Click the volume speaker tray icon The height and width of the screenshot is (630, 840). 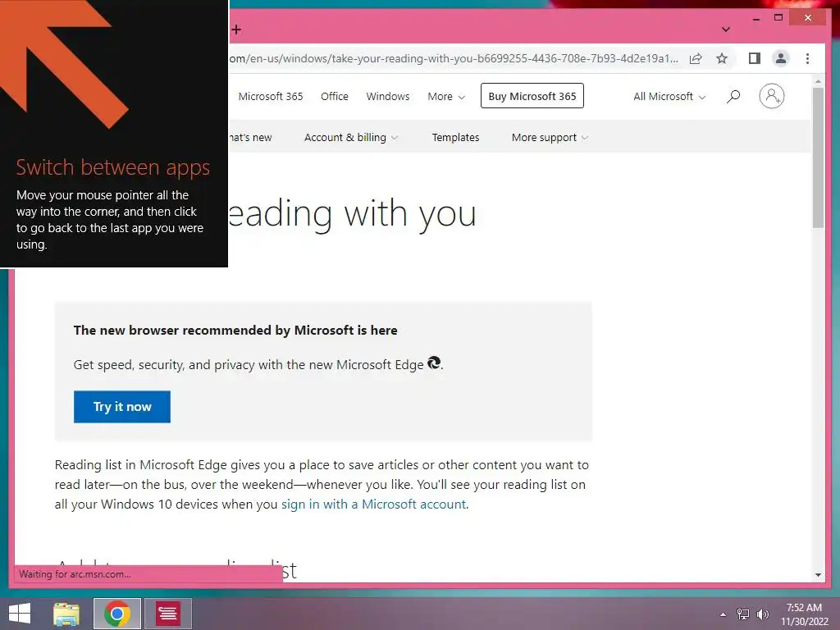(762, 614)
